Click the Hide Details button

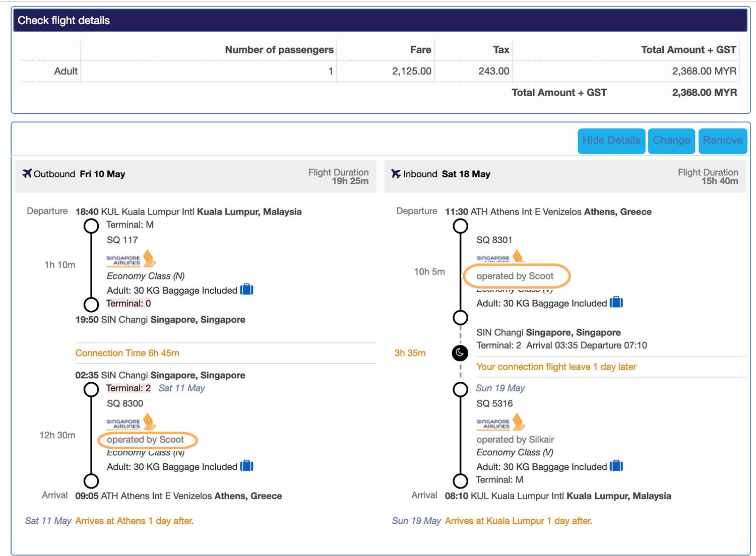click(x=611, y=141)
